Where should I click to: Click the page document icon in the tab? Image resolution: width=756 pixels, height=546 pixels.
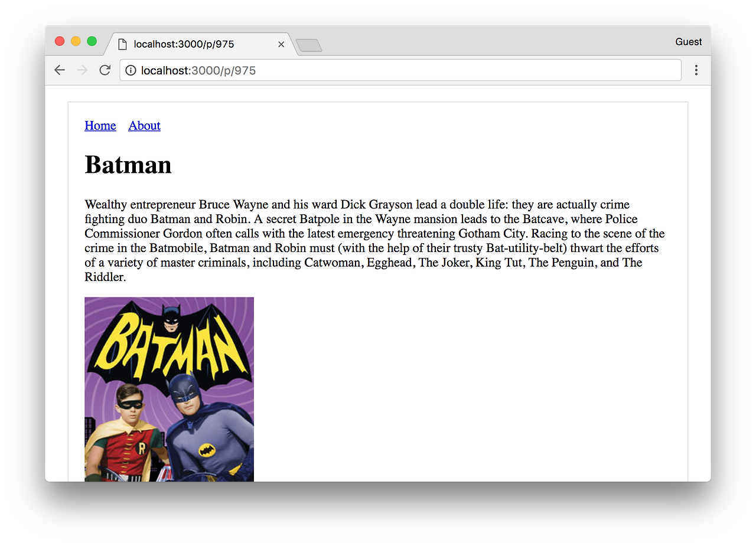pyautogui.click(x=123, y=44)
